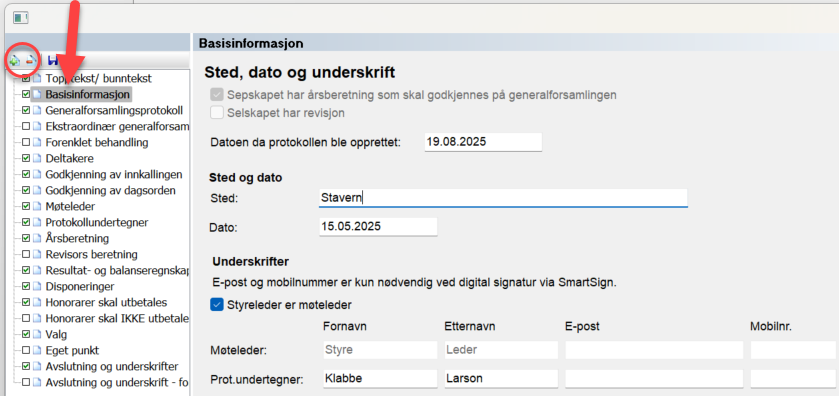
Task: Check the Revisors beretning checkbox
Action: 26,254
